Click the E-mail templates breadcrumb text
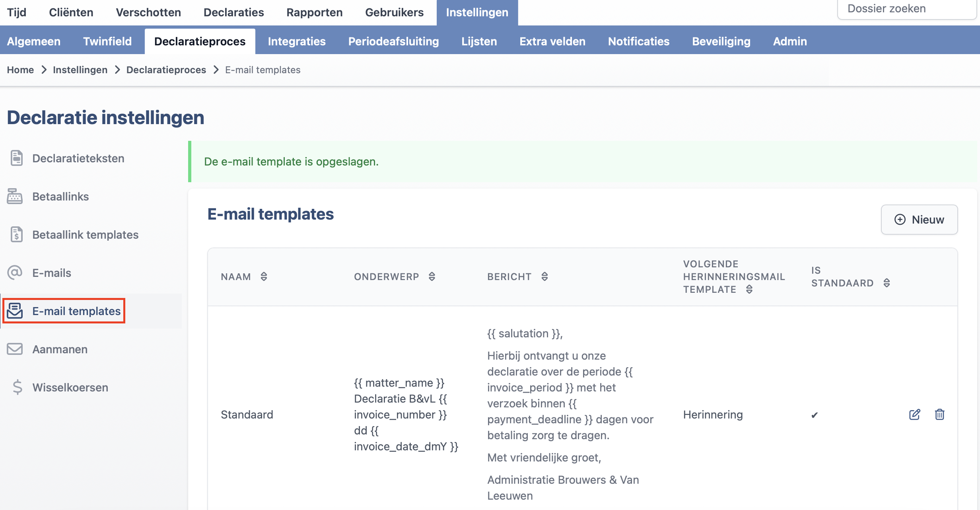The width and height of the screenshot is (980, 510). pyautogui.click(x=263, y=70)
